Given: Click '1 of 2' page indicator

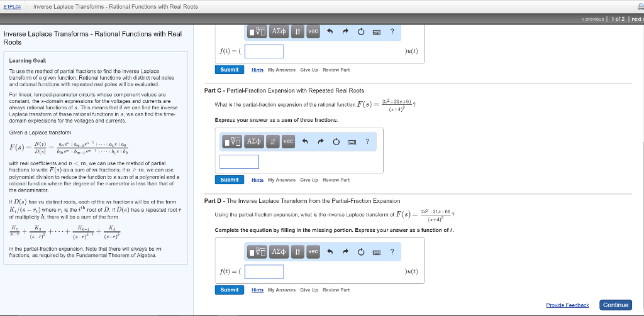Looking at the screenshot, I should pos(618,19).
